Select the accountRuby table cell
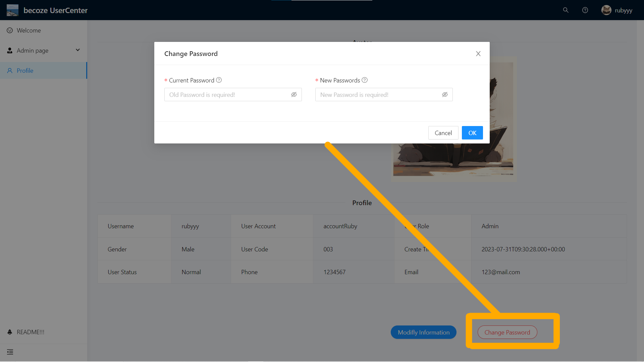Screen dimensions: 644x362 [x=354, y=226]
